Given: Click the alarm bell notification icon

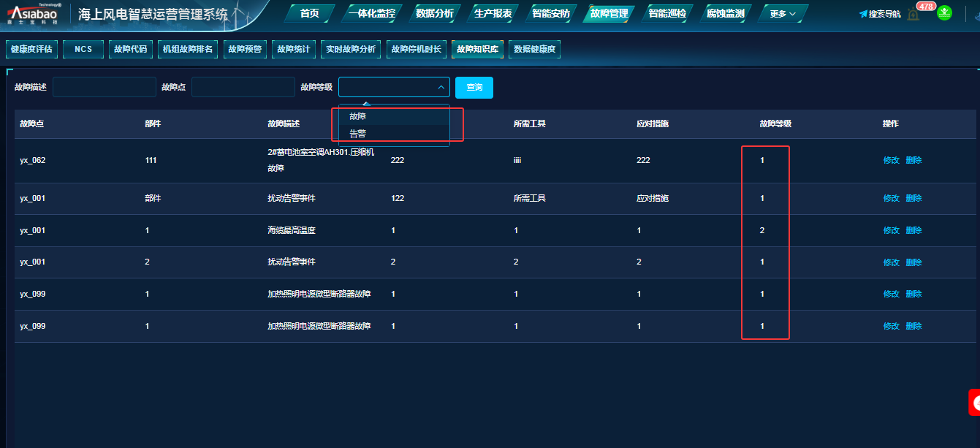Looking at the screenshot, I should 913,14.
